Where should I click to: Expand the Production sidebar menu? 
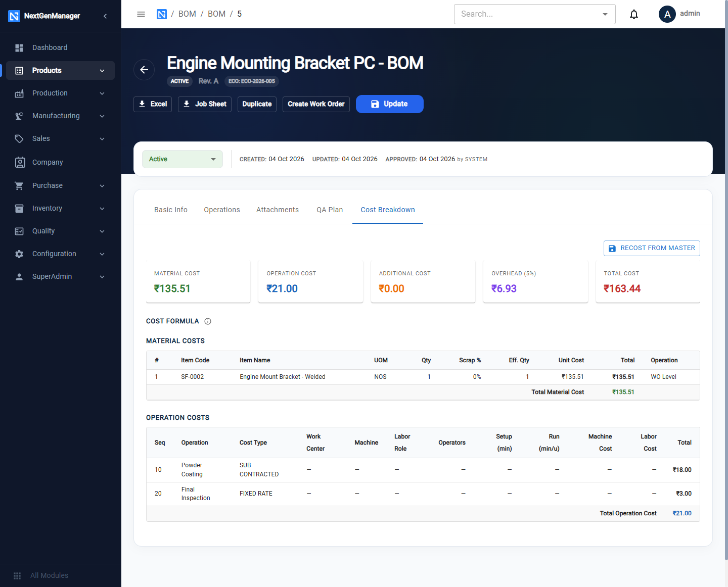click(60, 93)
